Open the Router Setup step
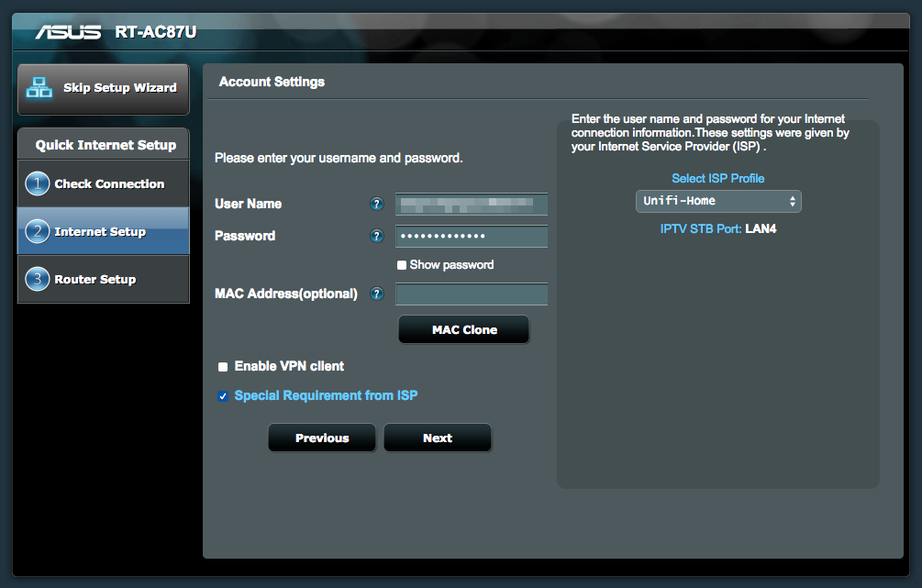The height and width of the screenshot is (588, 922). (x=104, y=279)
